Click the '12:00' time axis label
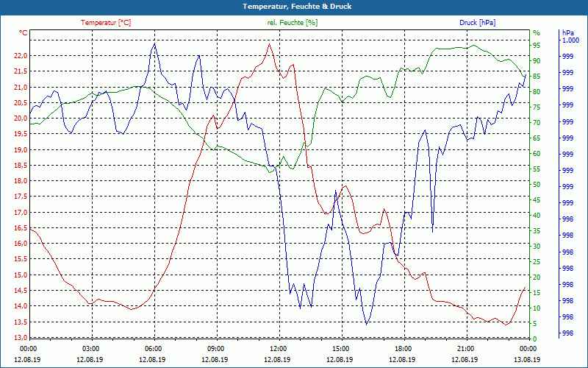This screenshot has height=368, width=588. (279, 348)
